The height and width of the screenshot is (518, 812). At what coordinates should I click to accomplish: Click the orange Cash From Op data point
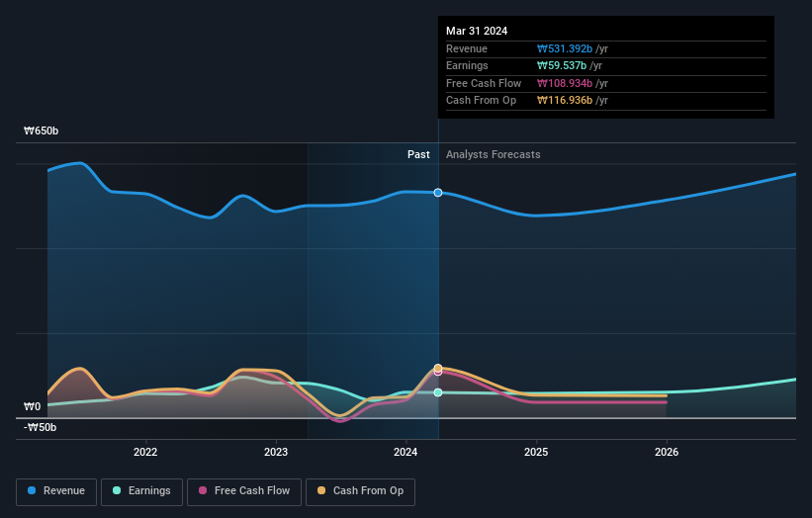pyautogui.click(x=438, y=368)
